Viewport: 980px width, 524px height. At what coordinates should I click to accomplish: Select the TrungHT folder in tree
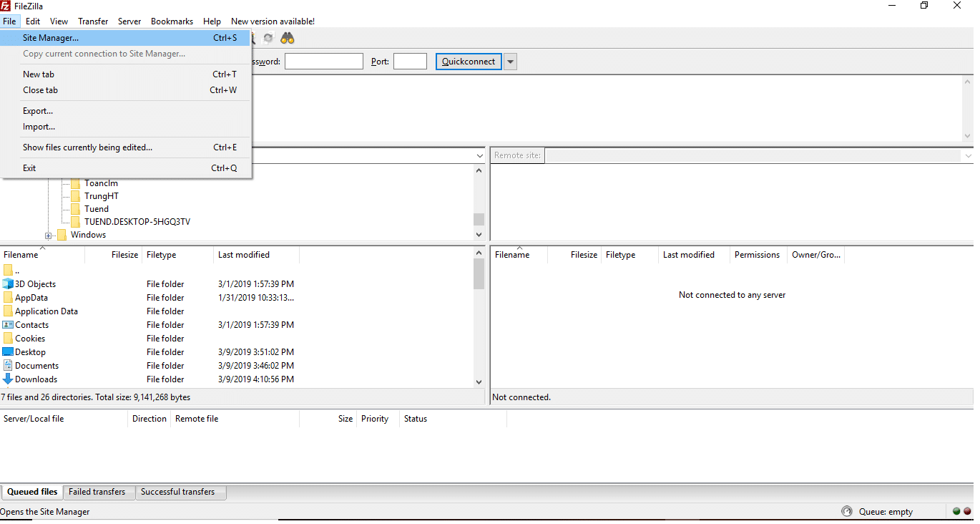102,196
